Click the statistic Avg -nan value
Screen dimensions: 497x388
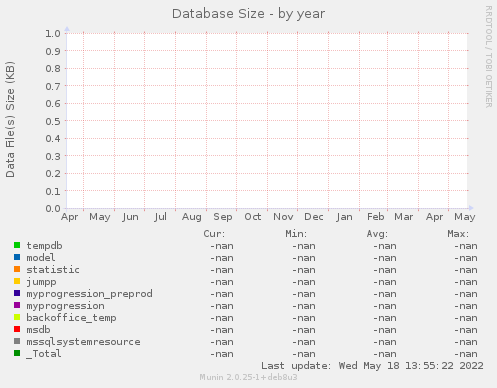(x=385, y=270)
